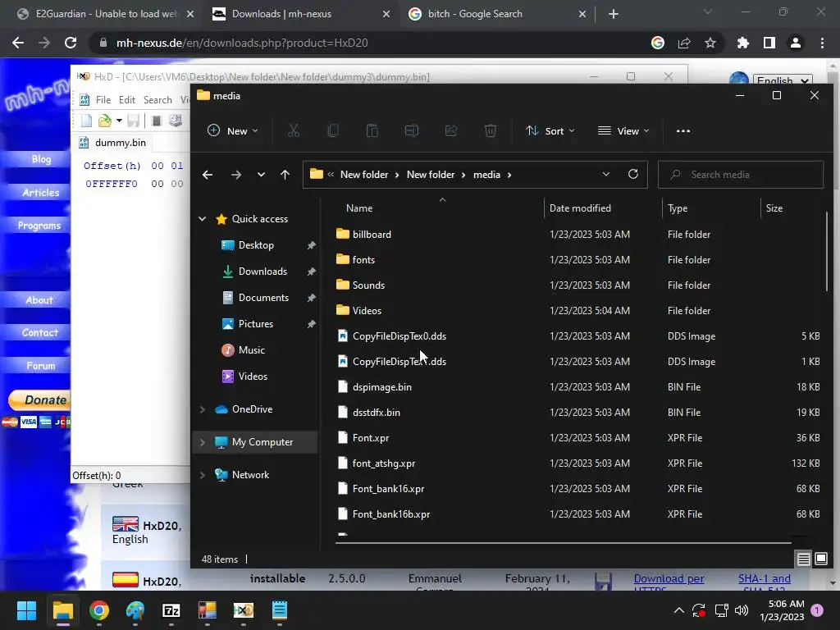Screen dimensions: 840x630
Task: Select file CopyFileDispTex0.dds
Action: point(399,336)
